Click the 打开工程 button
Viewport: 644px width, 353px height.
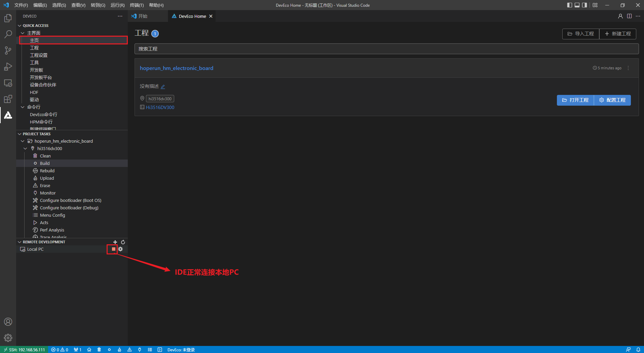[x=575, y=100]
